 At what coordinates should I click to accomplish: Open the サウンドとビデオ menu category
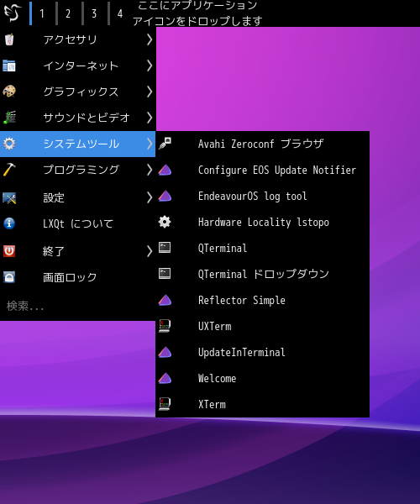tap(78, 118)
